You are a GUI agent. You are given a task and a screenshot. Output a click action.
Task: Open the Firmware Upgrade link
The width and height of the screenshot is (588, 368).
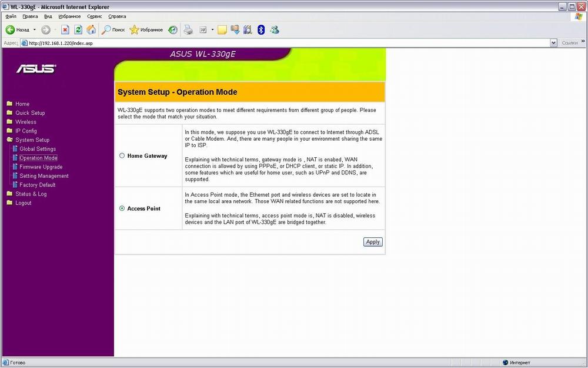41,167
